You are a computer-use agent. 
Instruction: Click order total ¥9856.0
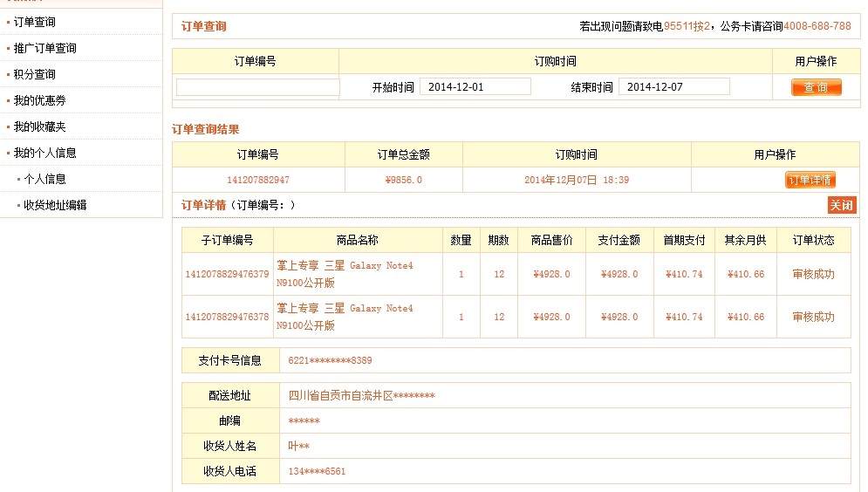pyautogui.click(x=404, y=180)
